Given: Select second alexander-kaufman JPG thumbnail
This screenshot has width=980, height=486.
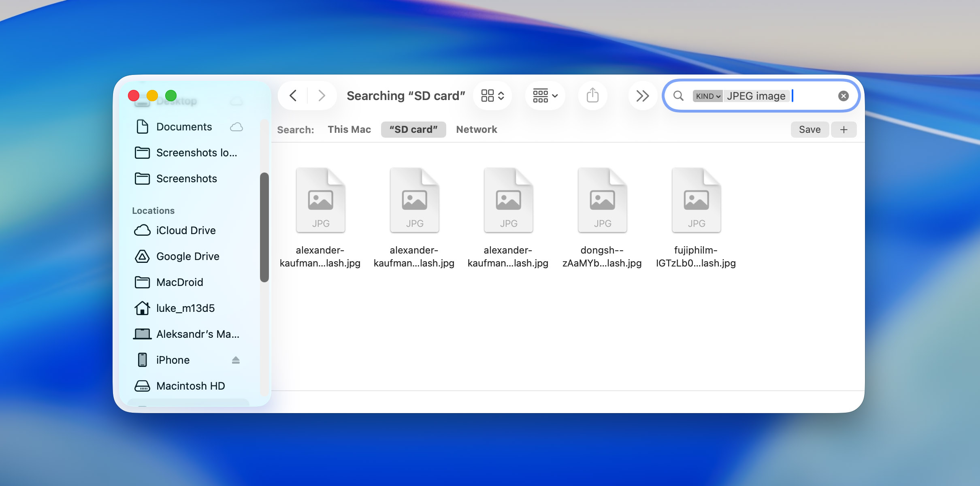Looking at the screenshot, I should (x=414, y=200).
